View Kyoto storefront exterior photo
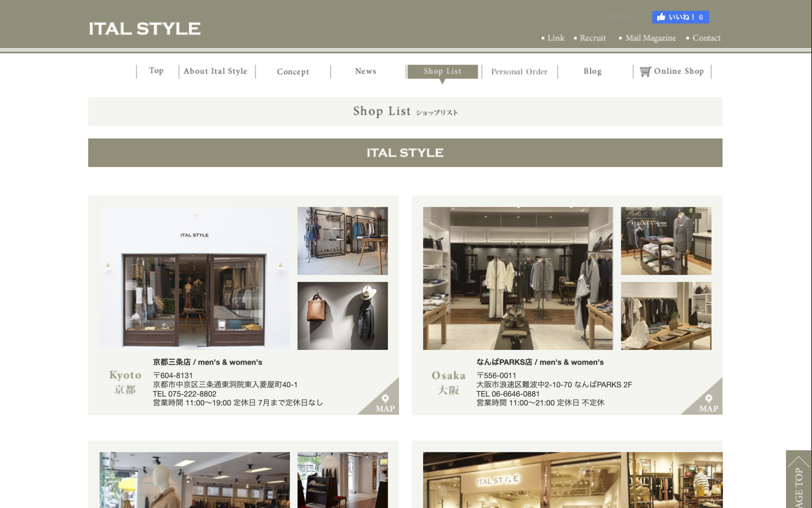 (x=194, y=278)
